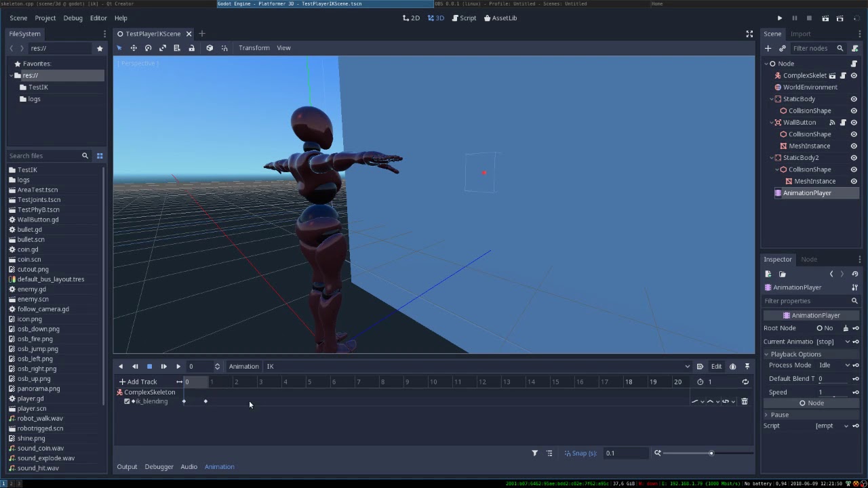Collapse the root Node tree
This screenshot has width=868, height=488.
pos(766,64)
